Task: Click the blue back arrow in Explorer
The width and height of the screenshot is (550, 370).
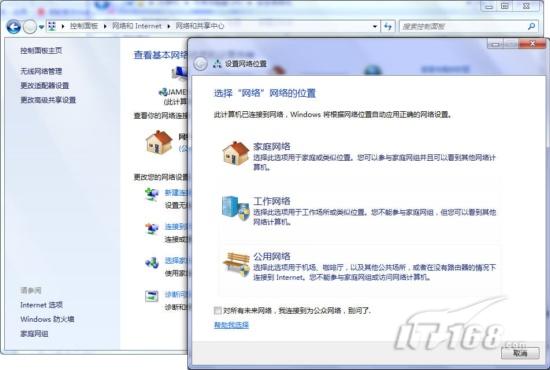Action: [14, 27]
